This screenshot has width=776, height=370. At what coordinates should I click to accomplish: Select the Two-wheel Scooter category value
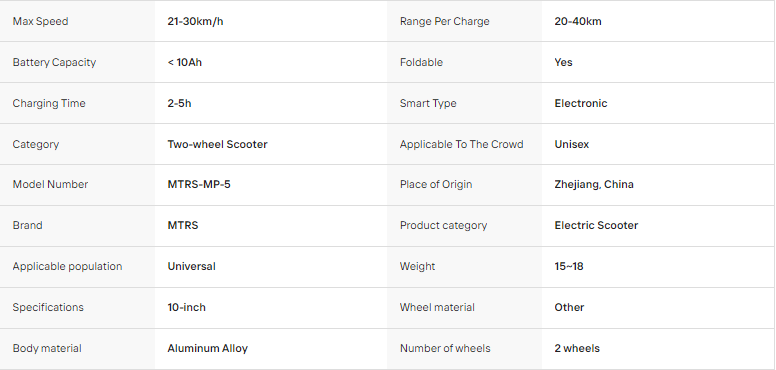[217, 144]
